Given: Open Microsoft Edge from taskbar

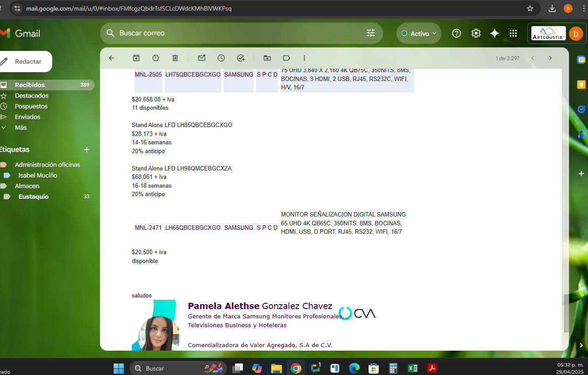Looking at the screenshot, I should (x=354, y=368).
